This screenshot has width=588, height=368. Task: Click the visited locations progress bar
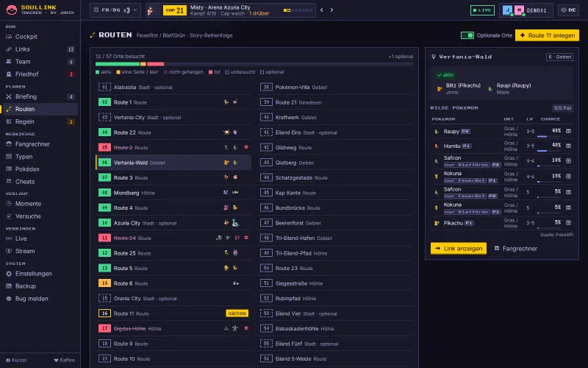tap(254, 64)
